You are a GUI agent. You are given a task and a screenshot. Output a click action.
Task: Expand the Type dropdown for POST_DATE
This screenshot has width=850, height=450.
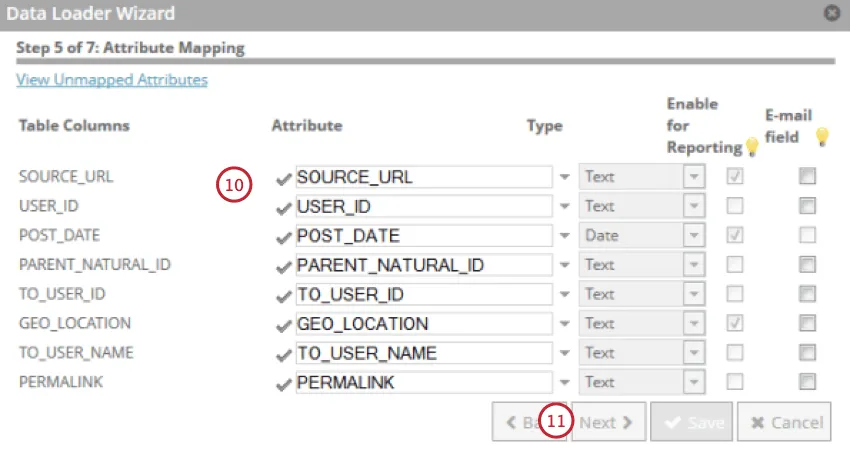point(694,236)
